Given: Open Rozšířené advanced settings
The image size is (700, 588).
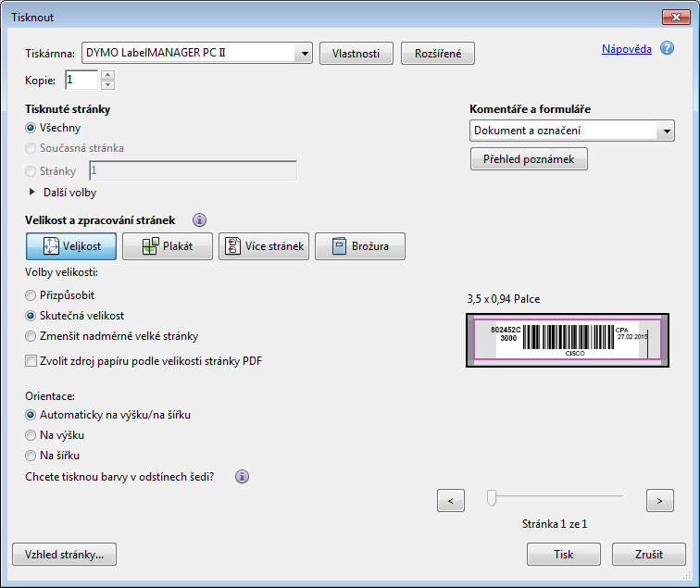Looking at the screenshot, I should click(x=438, y=54).
